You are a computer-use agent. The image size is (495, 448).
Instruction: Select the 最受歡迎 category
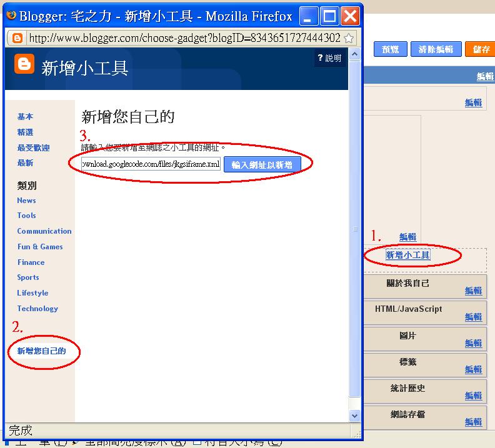pyautogui.click(x=33, y=147)
